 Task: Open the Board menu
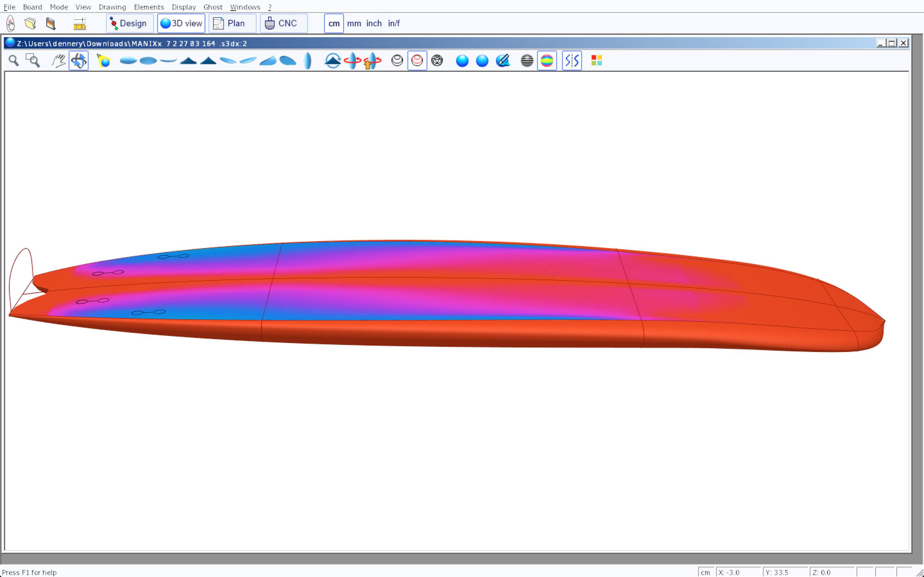pos(32,7)
